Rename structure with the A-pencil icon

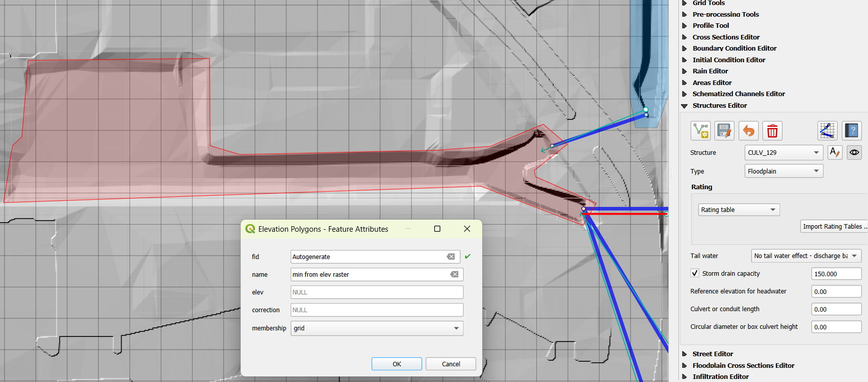point(835,152)
